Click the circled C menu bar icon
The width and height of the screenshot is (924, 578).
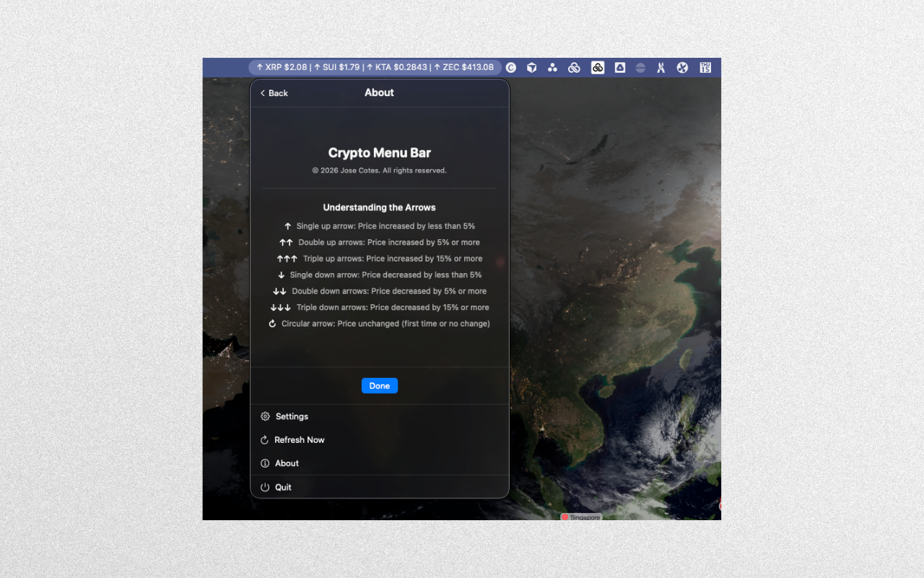pos(511,68)
